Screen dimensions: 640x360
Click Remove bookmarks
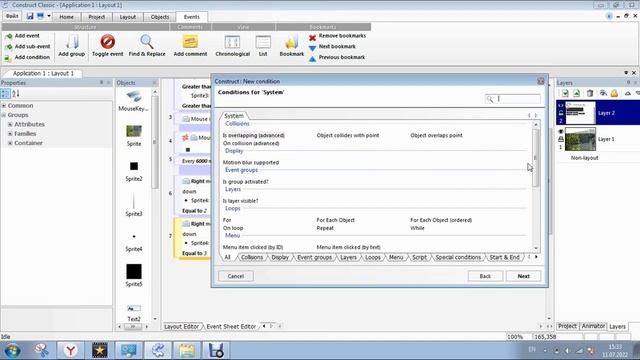tap(338, 36)
